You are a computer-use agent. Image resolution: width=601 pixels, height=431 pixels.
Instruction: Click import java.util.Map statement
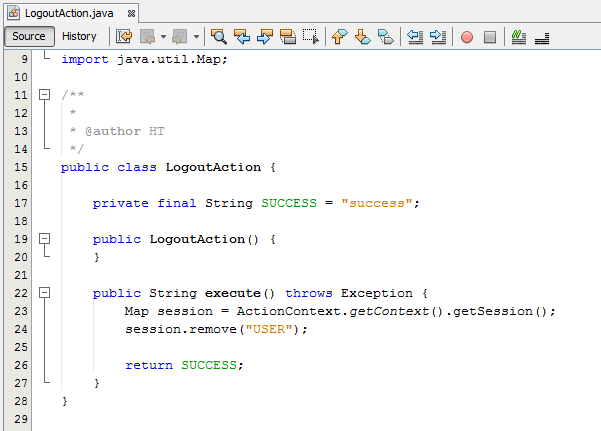tap(145, 59)
